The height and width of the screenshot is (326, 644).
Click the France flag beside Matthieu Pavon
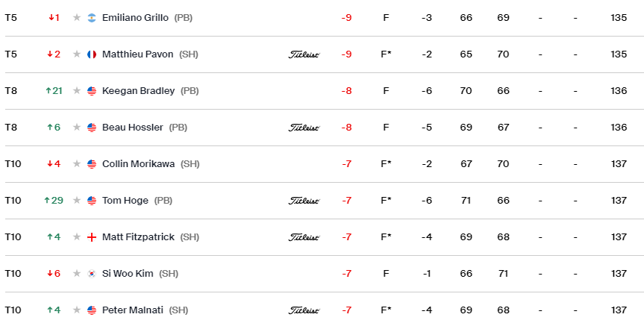92,54
